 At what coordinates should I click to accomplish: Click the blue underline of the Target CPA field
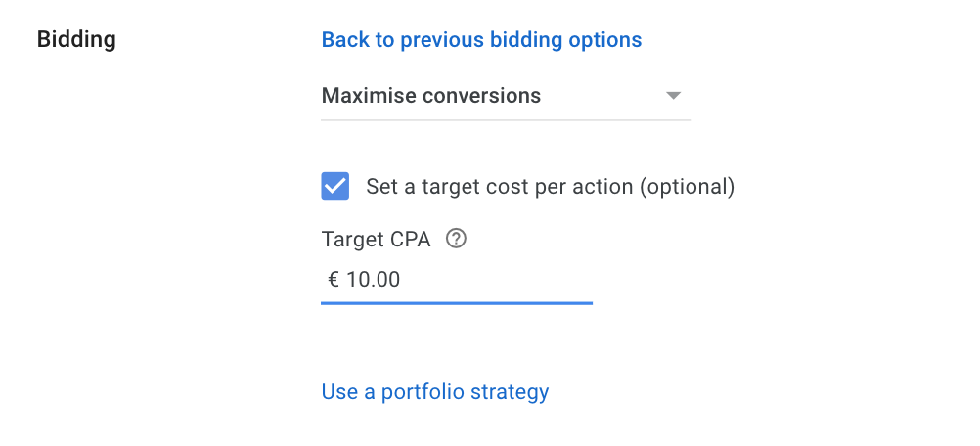pos(457,303)
